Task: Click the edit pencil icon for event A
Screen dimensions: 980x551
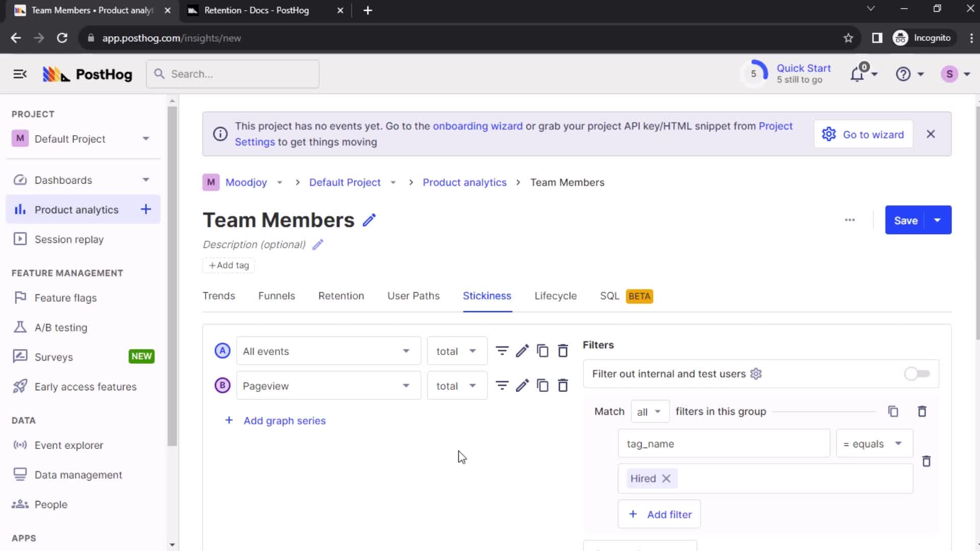Action: (522, 351)
